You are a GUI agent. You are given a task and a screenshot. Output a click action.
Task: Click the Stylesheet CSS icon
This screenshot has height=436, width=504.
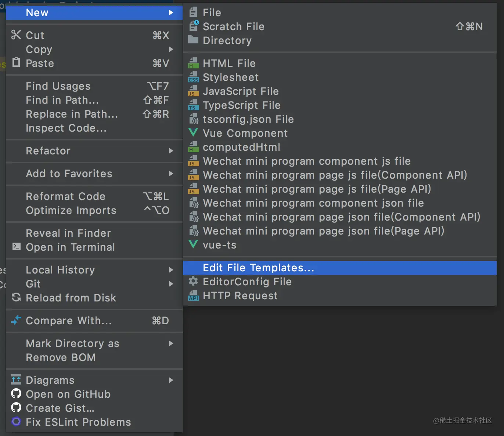(193, 77)
